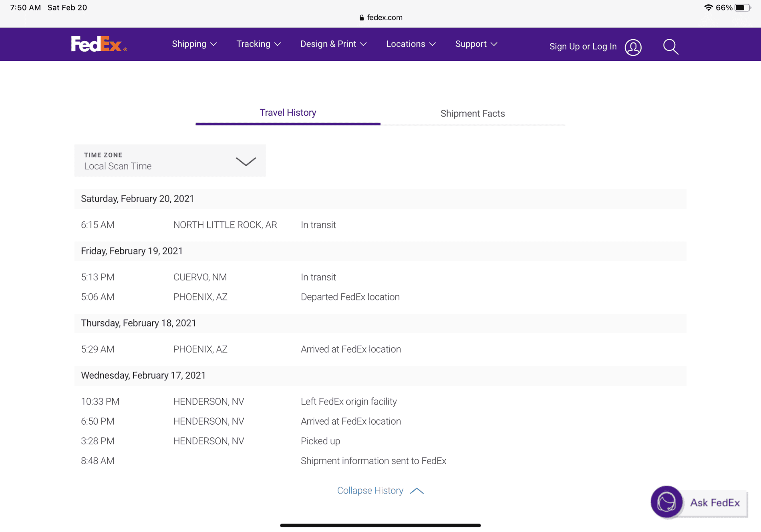Click the Collapse History up-arrow icon
The width and height of the screenshot is (761, 532).
point(417,491)
